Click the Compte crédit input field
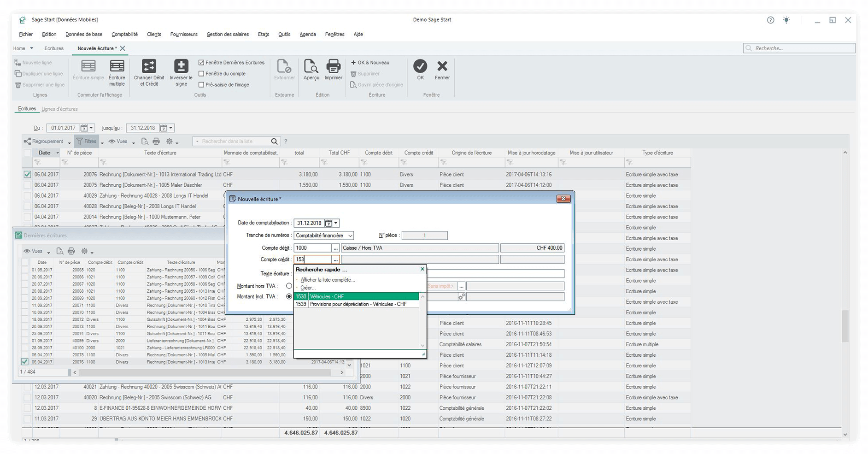Viewport: 868px width, 454px height. 313,259
